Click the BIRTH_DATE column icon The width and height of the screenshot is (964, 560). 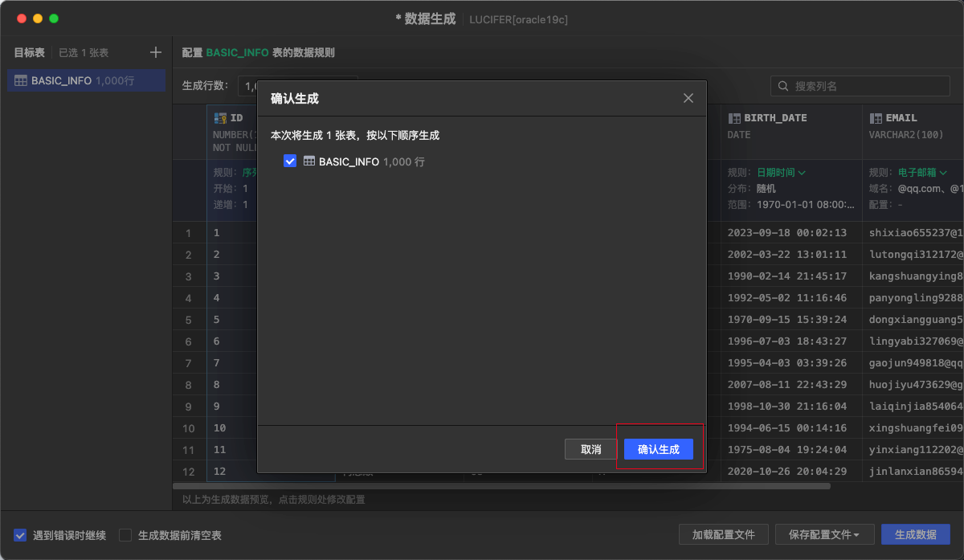point(734,118)
